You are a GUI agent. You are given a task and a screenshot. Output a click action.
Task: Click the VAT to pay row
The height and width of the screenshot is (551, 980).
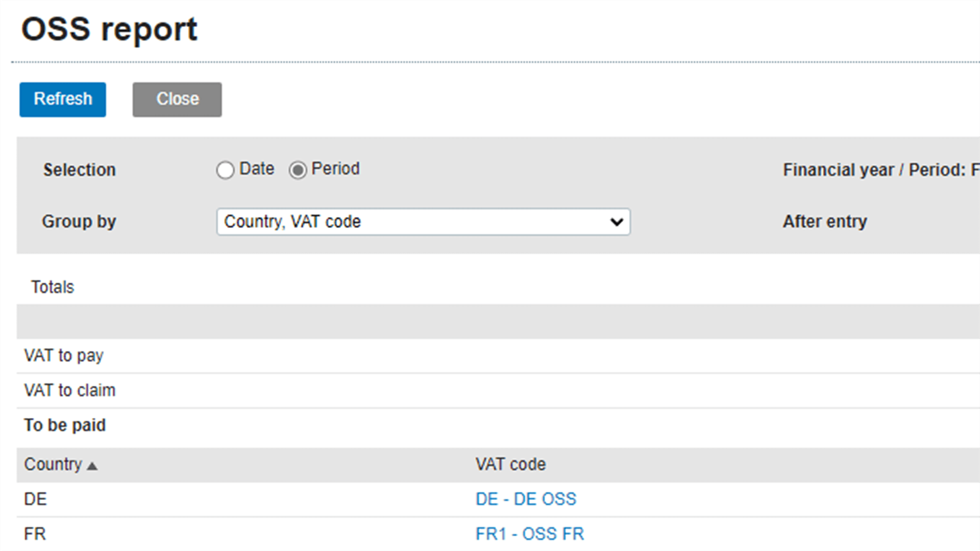point(64,356)
